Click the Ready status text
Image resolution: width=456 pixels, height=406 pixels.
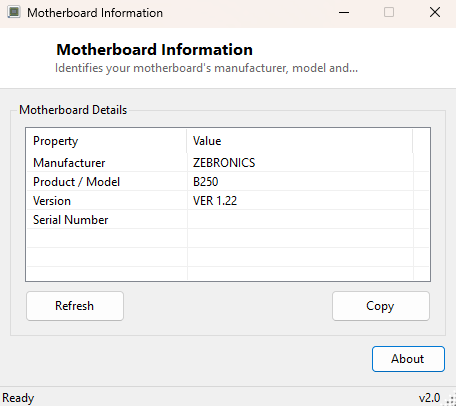(18, 398)
